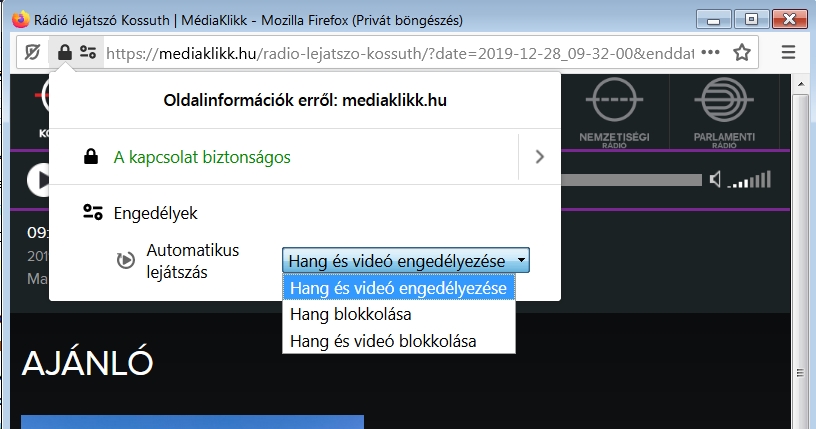816x429 pixels.
Task: Play the Kossuth radio recording
Action: click(39, 180)
